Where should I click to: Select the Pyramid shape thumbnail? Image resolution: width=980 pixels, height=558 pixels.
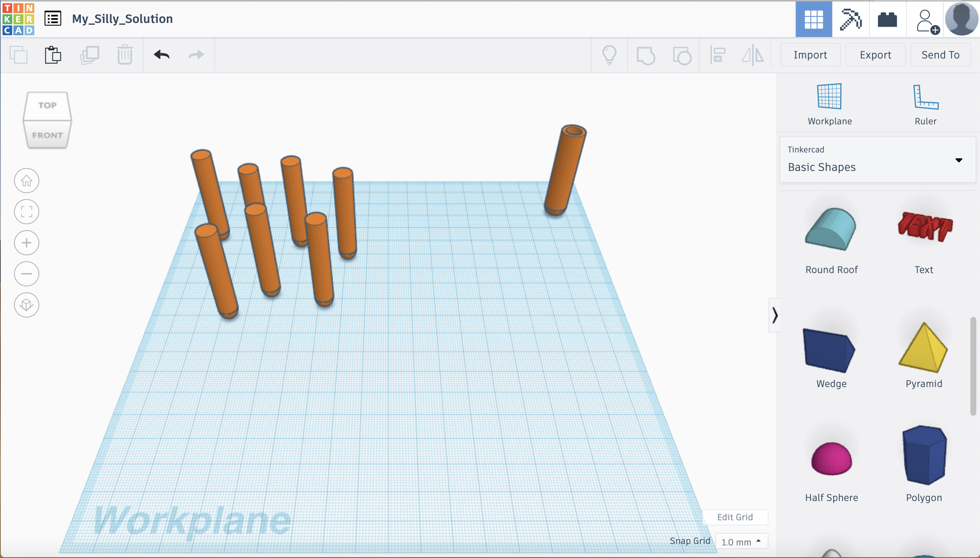pyautogui.click(x=923, y=349)
